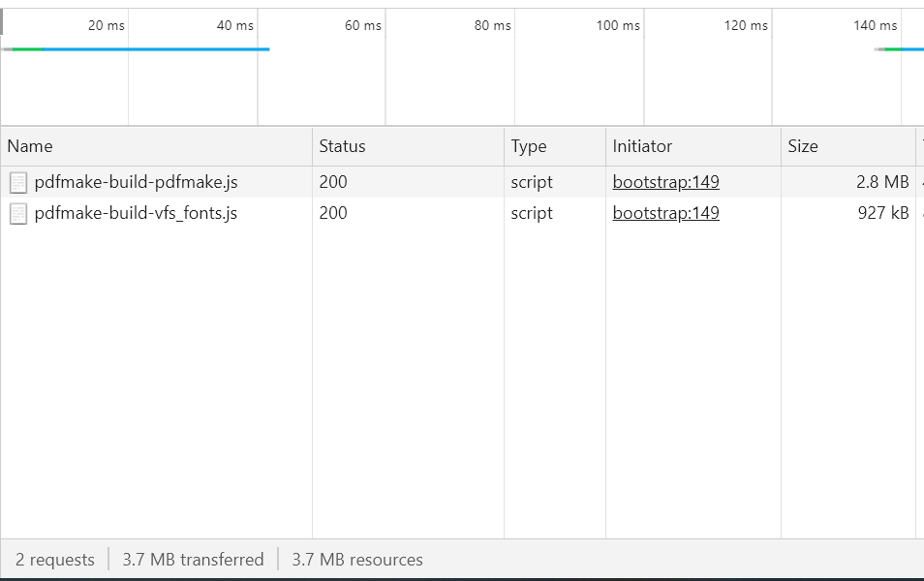
Task: Click the 40 ms timeline marker
Action: (x=235, y=25)
